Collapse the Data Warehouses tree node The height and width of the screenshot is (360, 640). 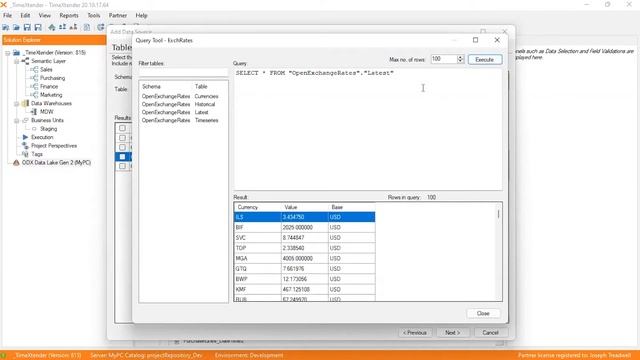coord(16,104)
